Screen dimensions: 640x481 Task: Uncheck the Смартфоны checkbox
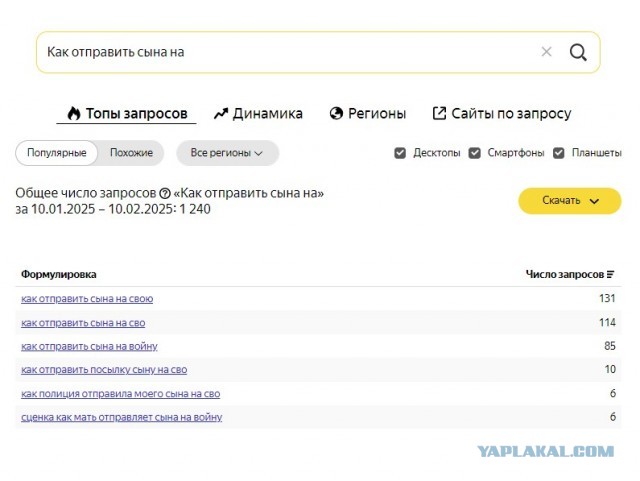[474, 153]
